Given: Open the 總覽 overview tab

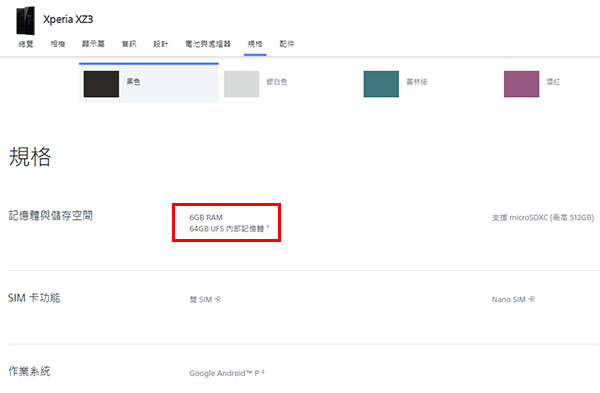Looking at the screenshot, I should (26, 44).
